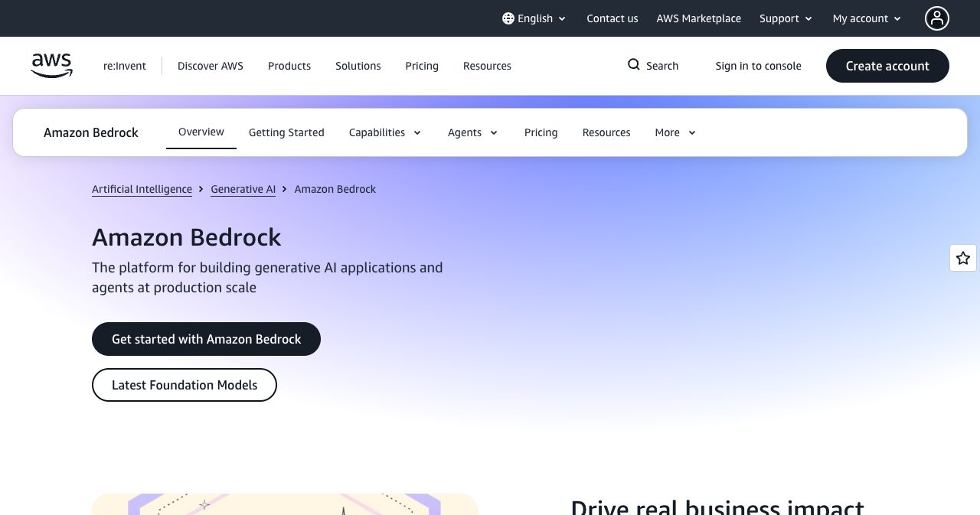Open AWS Marketplace link
Viewport: 980px width, 515px height.
coord(699,18)
